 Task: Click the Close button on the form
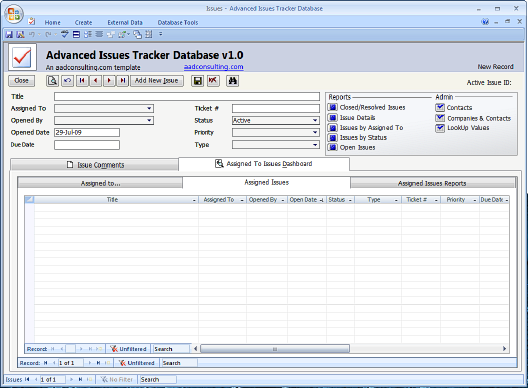21,81
